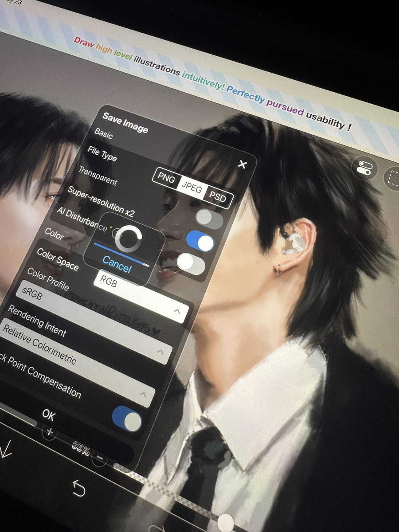The width and height of the screenshot is (399, 532).
Task: Toggle the Transparent switch
Action: tap(210, 219)
